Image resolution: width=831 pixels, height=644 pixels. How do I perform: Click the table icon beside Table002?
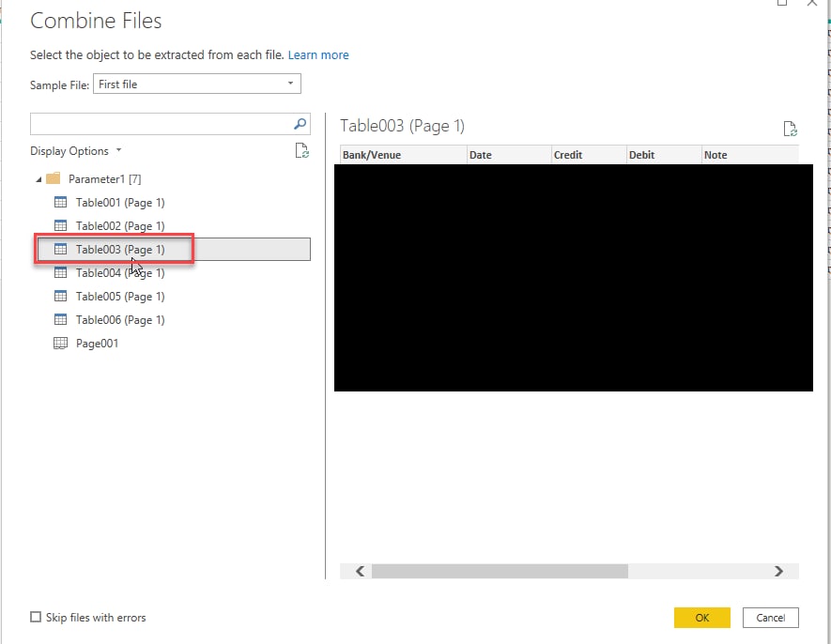(61, 225)
